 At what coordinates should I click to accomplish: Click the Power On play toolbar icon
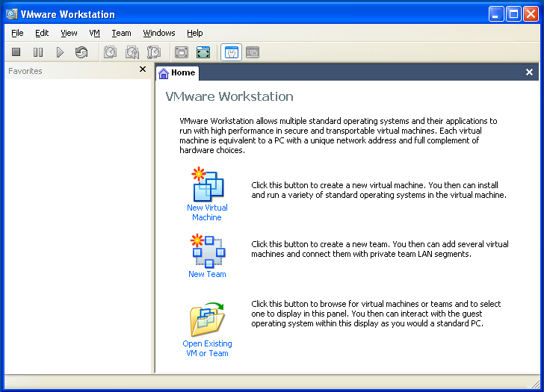click(x=60, y=52)
